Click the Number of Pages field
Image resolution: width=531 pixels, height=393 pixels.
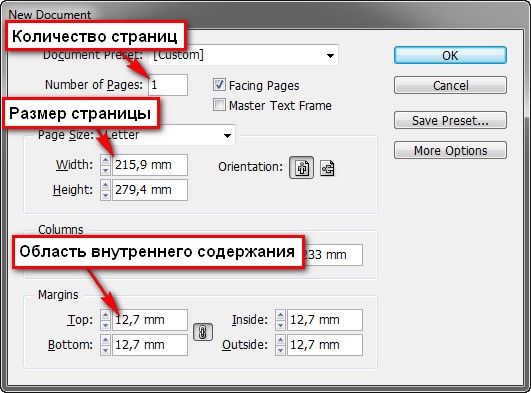point(168,85)
